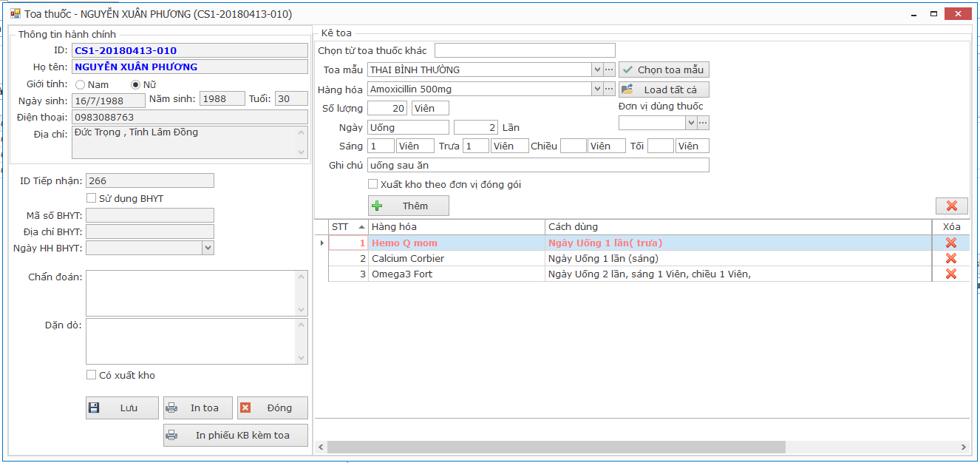The width and height of the screenshot is (980, 463).
Task: Click the Load tất cả button
Action: (664, 89)
